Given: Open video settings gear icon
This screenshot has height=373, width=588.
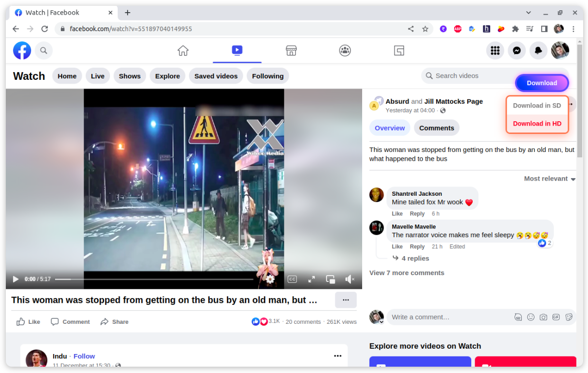Looking at the screenshot, I should [x=270, y=279].
